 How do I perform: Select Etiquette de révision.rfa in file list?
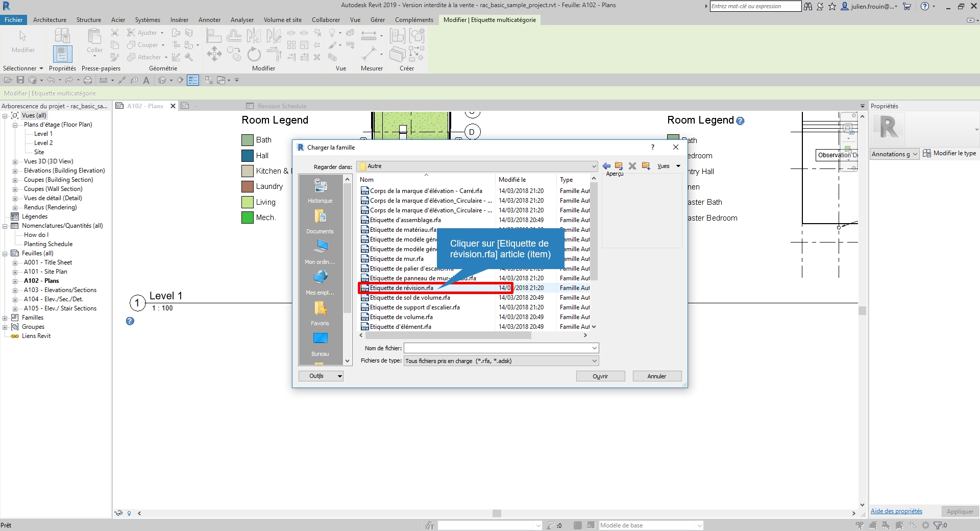[x=402, y=288]
